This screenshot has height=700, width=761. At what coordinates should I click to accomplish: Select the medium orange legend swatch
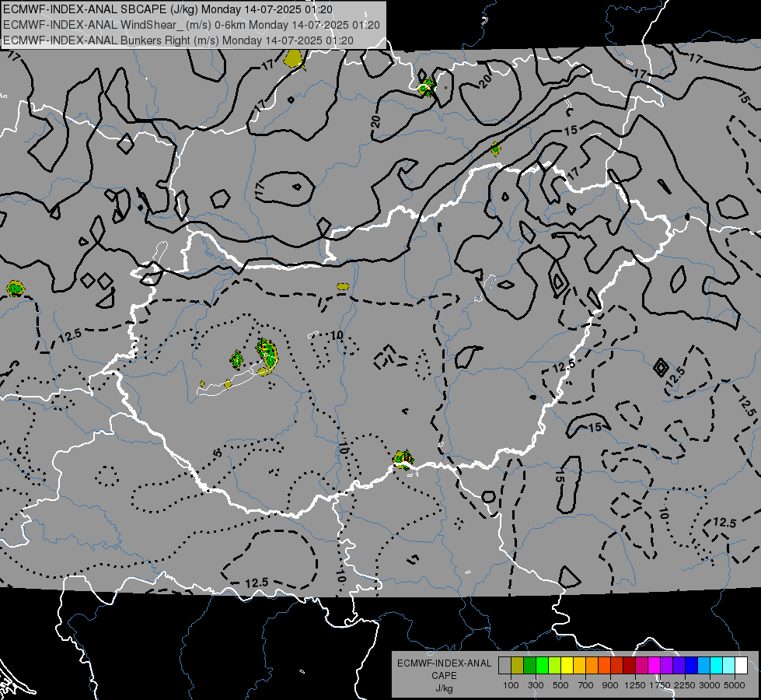(592, 666)
